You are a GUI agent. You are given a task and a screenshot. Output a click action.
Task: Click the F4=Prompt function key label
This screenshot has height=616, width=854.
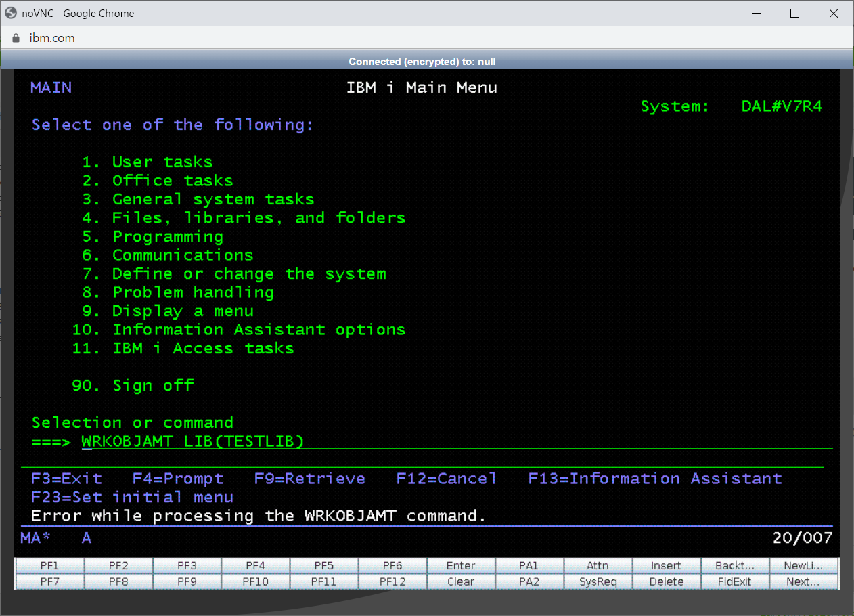[178, 479]
